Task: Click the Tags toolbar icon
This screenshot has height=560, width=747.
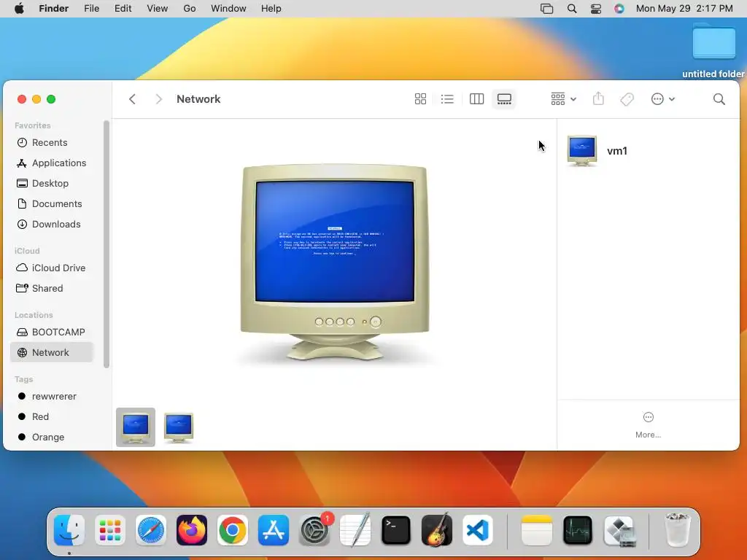Action: pyautogui.click(x=627, y=99)
